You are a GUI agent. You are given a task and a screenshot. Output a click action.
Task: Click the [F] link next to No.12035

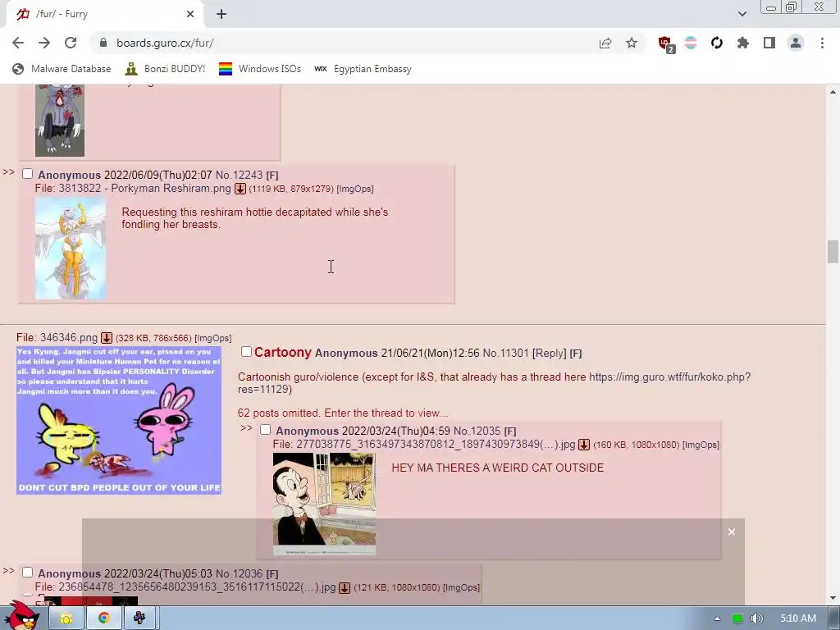[510, 431]
